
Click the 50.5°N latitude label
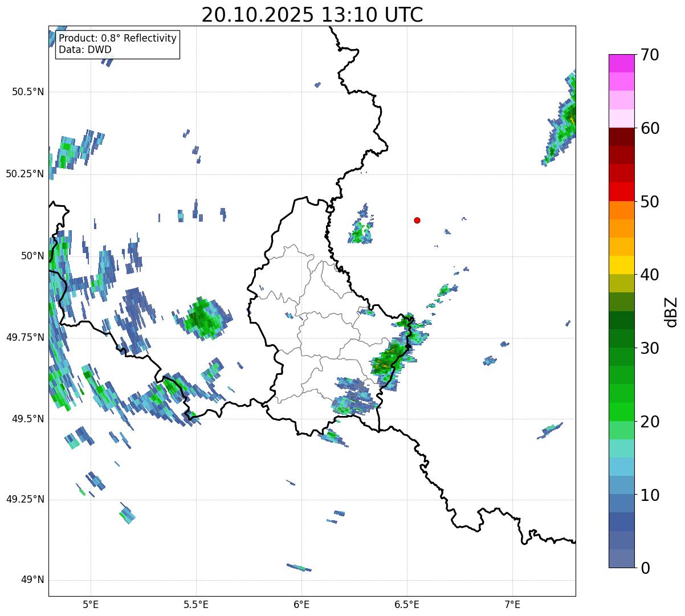(27, 92)
